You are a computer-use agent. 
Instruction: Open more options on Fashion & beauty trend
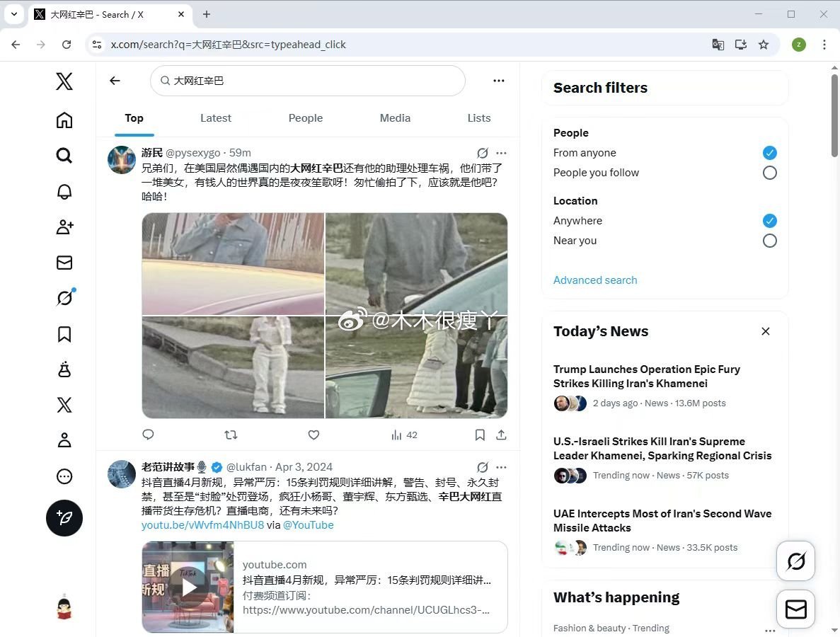pos(770,631)
